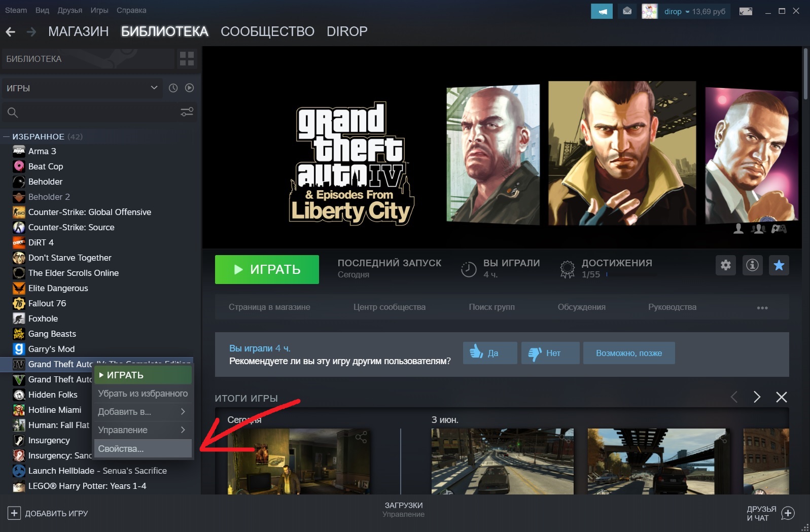Open the Справка menu
810x532 pixels.
pos(131,10)
